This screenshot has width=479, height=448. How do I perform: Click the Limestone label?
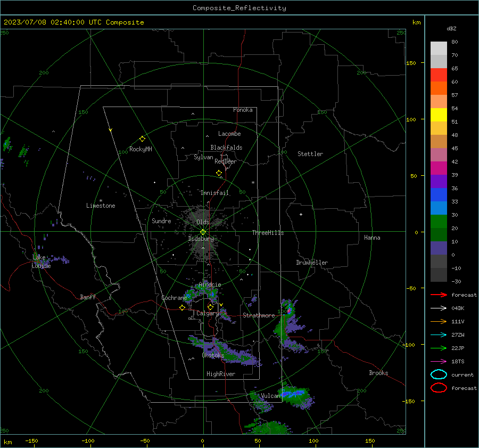pos(101,206)
